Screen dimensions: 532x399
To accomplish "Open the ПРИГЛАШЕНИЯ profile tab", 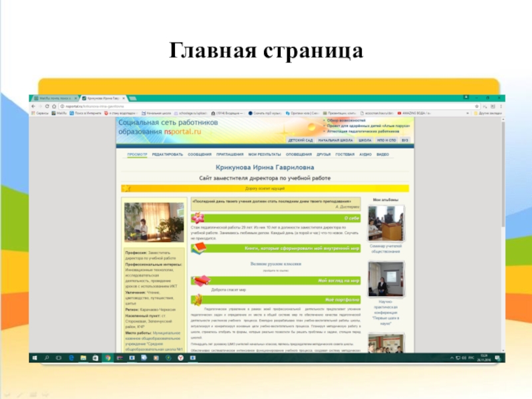I will click(230, 154).
